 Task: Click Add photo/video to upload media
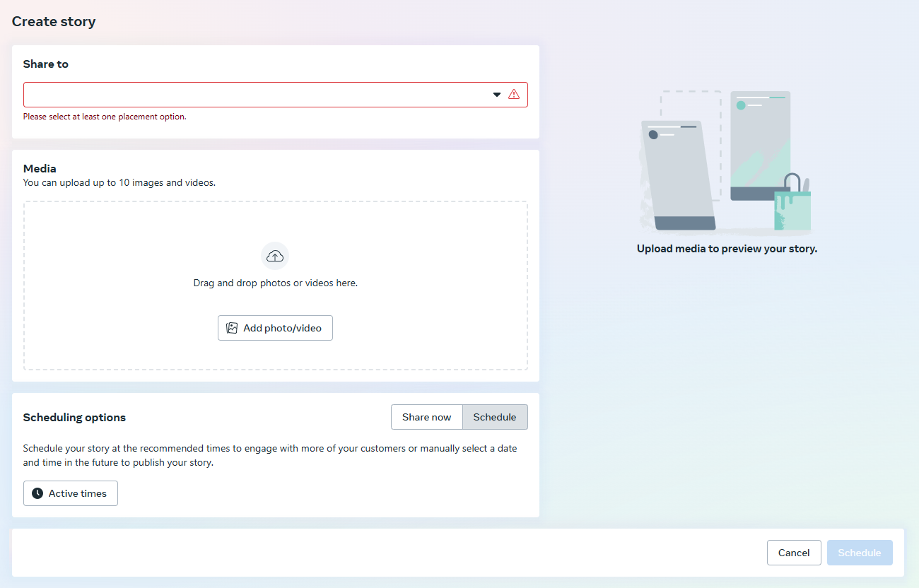275,327
